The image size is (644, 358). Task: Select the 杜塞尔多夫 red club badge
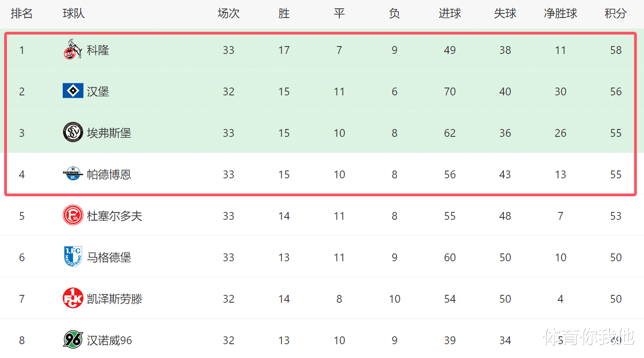pyautogui.click(x=73, y=216)
